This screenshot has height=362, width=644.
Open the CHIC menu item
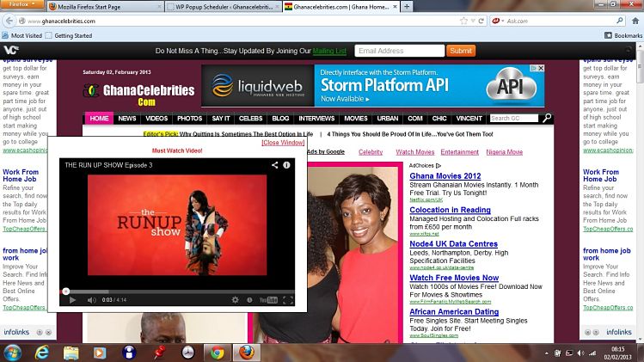coord(439,119)
